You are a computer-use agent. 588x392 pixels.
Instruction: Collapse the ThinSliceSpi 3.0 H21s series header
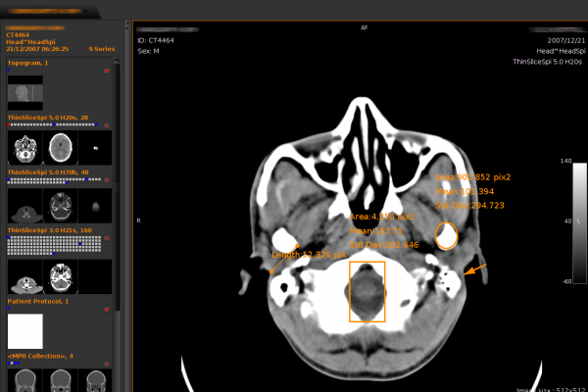[49, 229]
